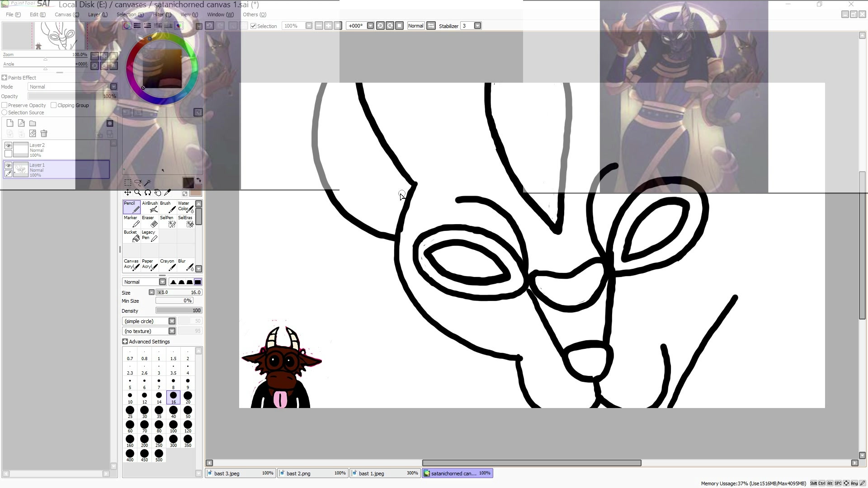Uncheck the Selection checkbox in toolbar
The height and width of the screenshot is (488, 868).
tap(254, 26)
